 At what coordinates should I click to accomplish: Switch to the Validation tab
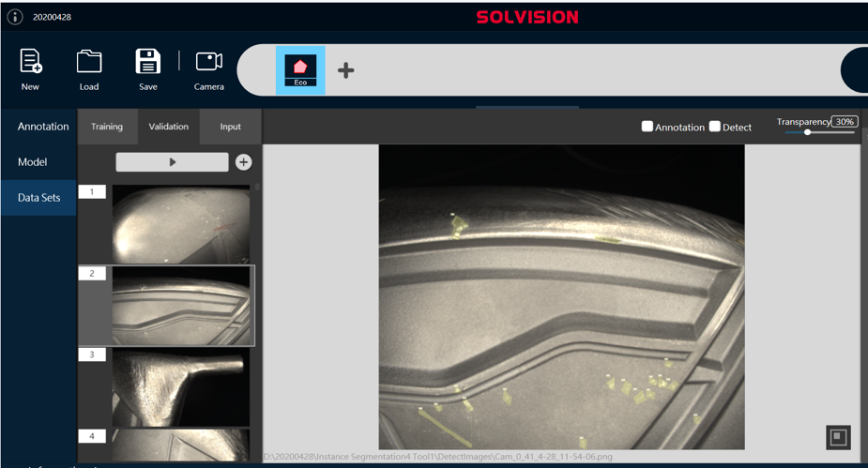coord(169,127)
